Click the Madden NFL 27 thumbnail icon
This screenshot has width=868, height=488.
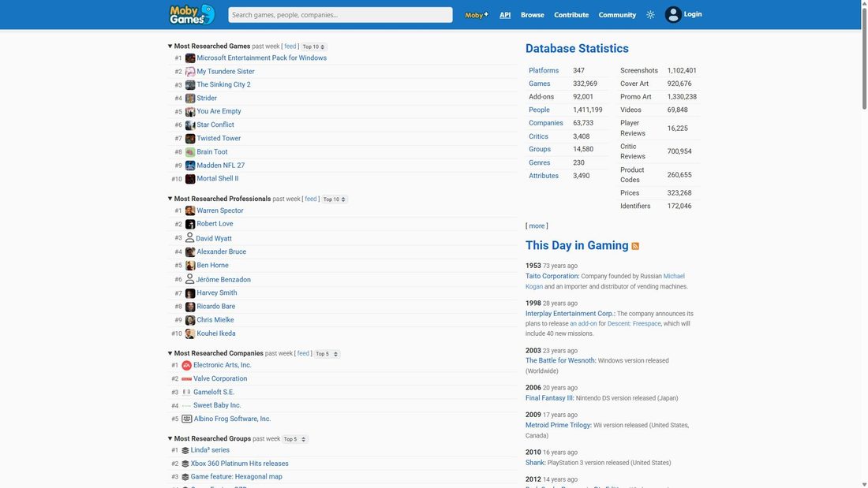click(x=190, y=166)
